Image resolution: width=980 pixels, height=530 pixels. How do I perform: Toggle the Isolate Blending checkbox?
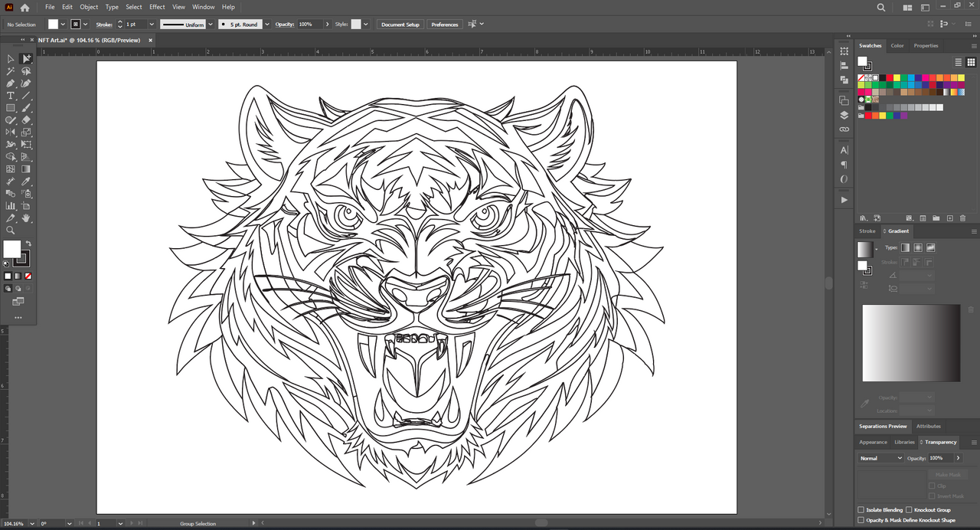861,510
